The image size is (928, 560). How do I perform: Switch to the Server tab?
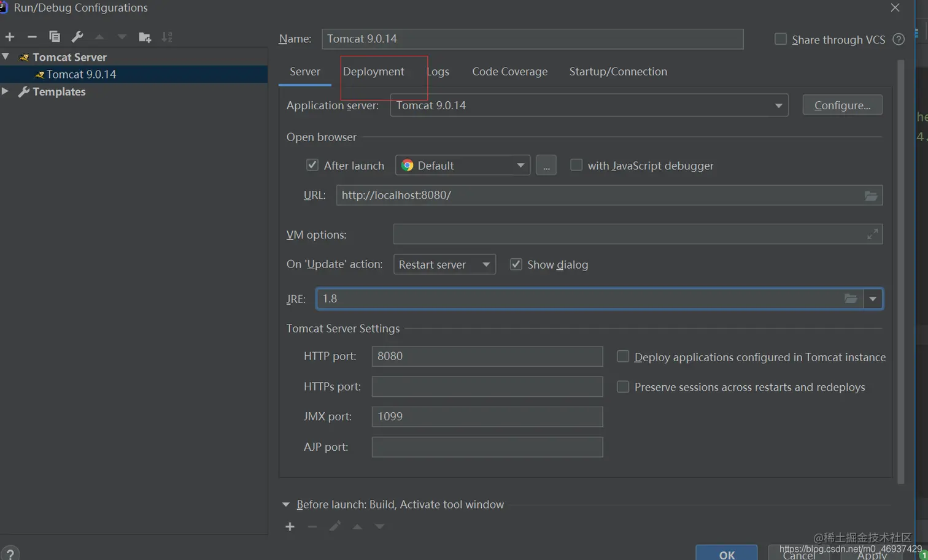305,71
